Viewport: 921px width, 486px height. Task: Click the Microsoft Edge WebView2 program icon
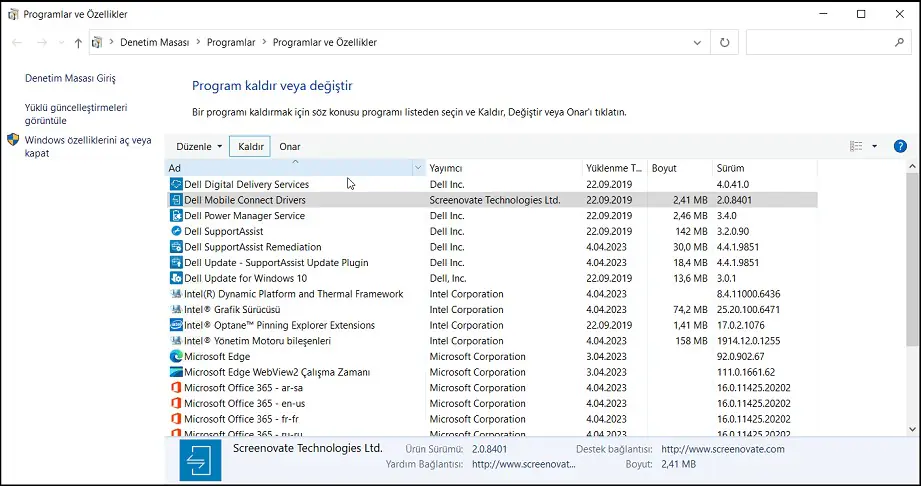(176, 372)
